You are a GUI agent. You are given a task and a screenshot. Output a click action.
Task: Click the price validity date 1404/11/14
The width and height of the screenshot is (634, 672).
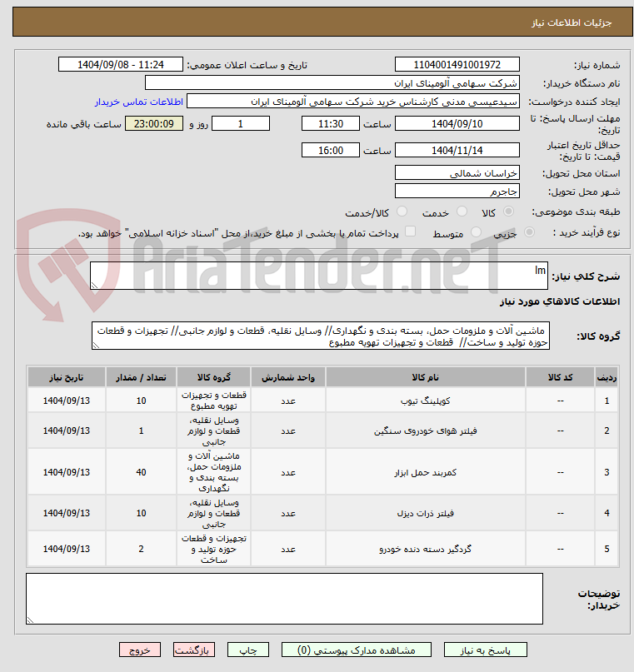(x=457, y=151)
